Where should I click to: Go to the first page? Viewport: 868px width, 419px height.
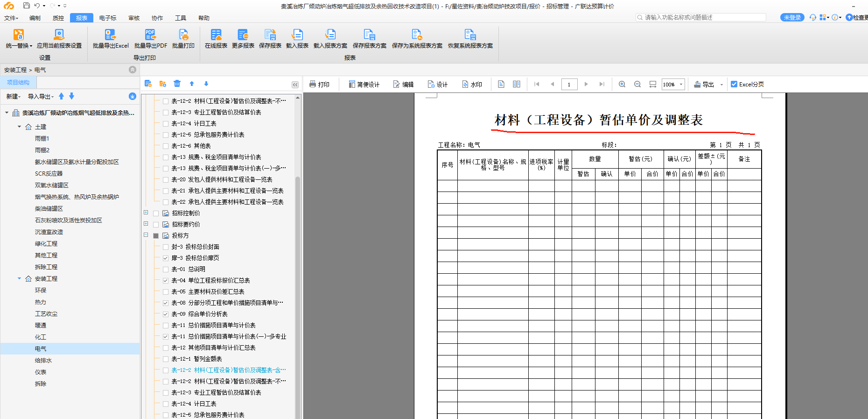click(x=537, y=84)
